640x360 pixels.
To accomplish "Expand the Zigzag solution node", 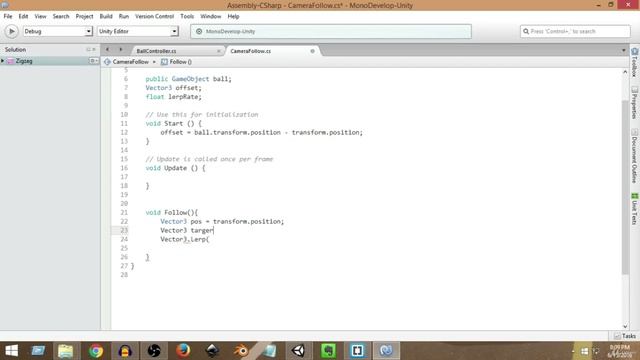I will (3, 61).
